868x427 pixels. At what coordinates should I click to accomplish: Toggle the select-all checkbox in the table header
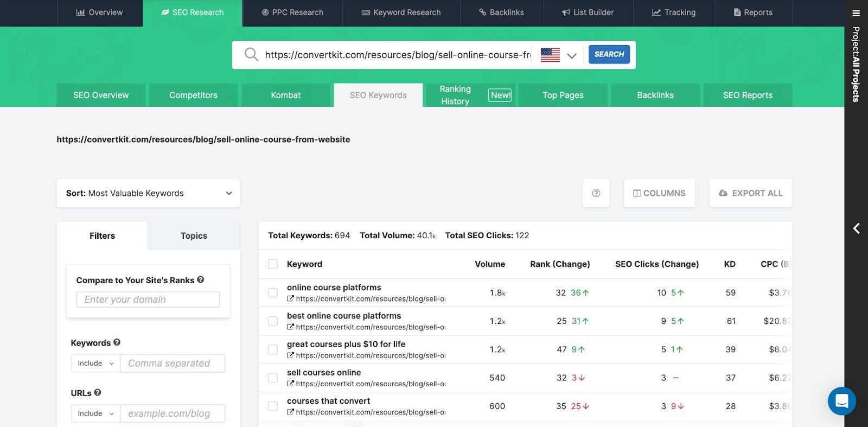click(273, 264)
